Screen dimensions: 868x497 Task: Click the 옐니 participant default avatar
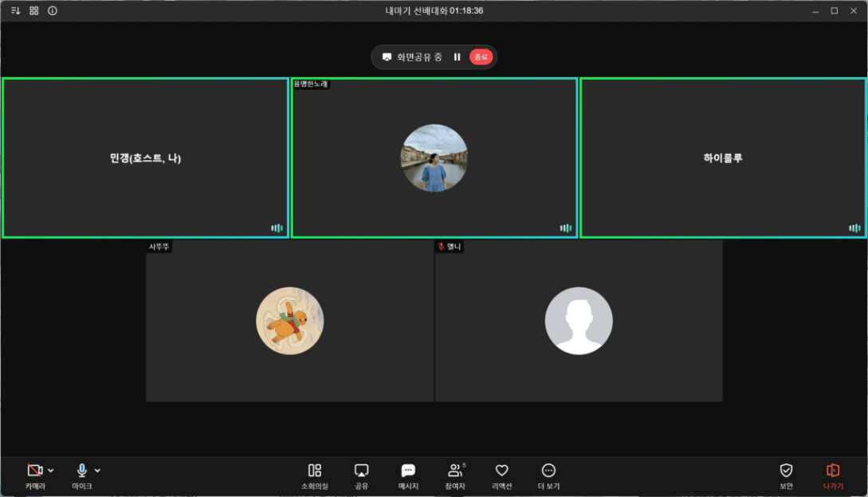[579, 321]
